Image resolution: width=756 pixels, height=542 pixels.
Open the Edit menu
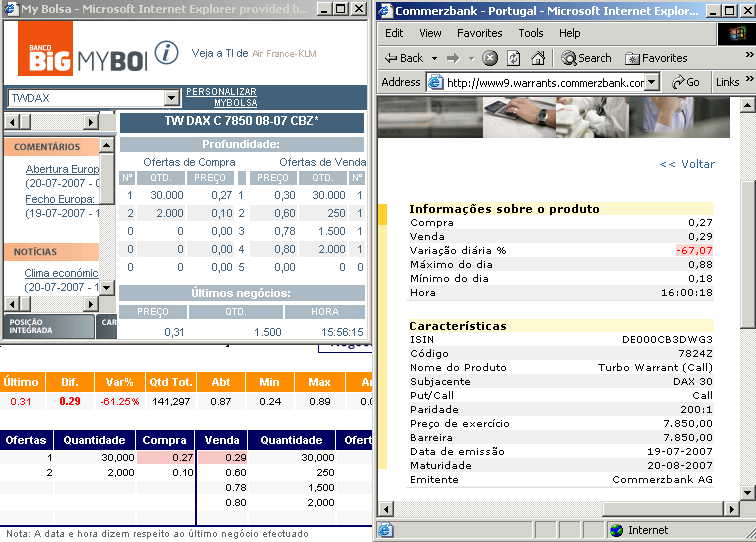point(394,33)
